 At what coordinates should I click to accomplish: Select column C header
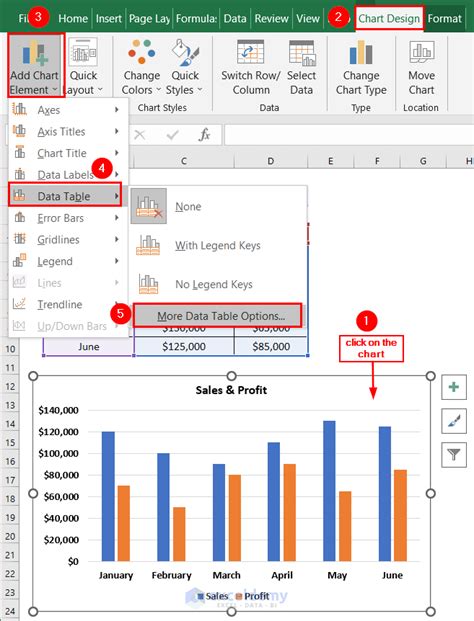pos(184,161)
